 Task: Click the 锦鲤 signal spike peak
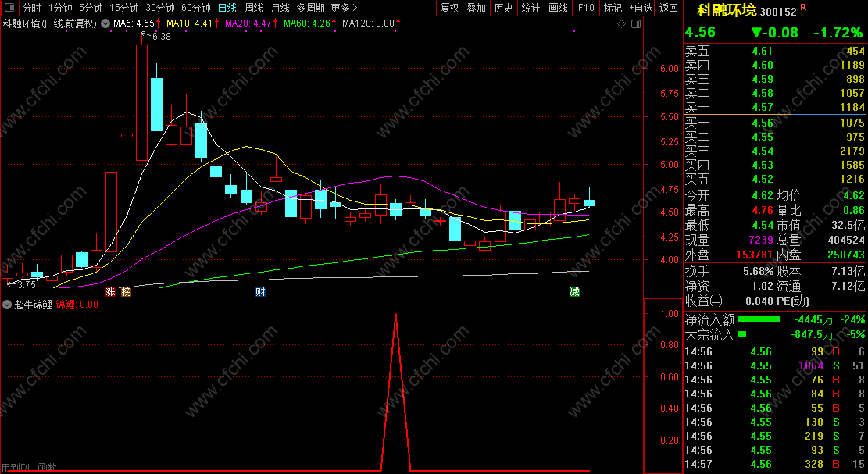(x=395, y=314)
